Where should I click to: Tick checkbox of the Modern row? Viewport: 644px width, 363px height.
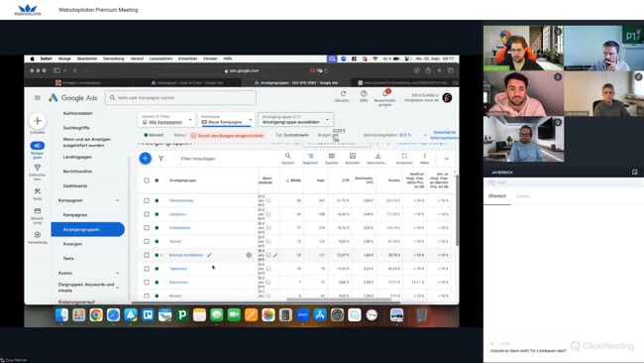147,296
